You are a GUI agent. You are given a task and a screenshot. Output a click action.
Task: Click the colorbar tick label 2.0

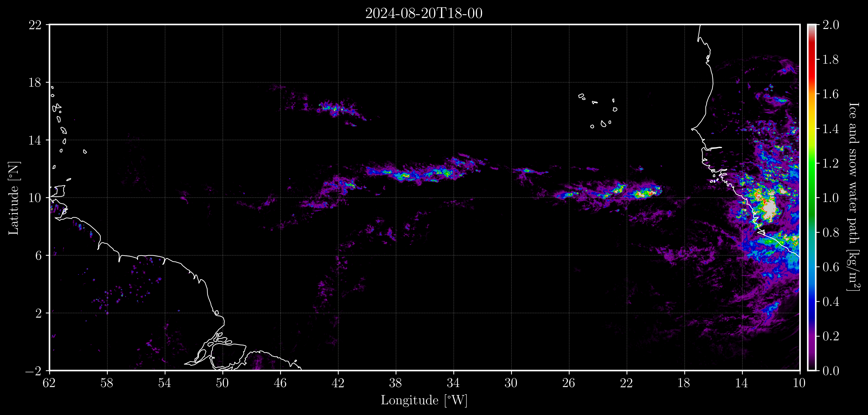coord(831,24)
